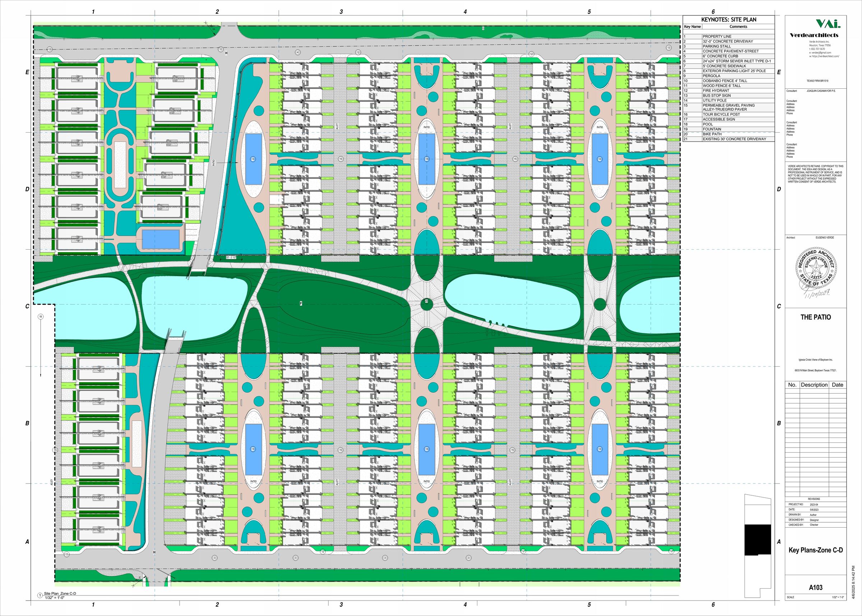Select the '32'-0" CONCRETE DRIVEWAY' keynote row
Screen dimensions: 862x616
tap(728, 41)
